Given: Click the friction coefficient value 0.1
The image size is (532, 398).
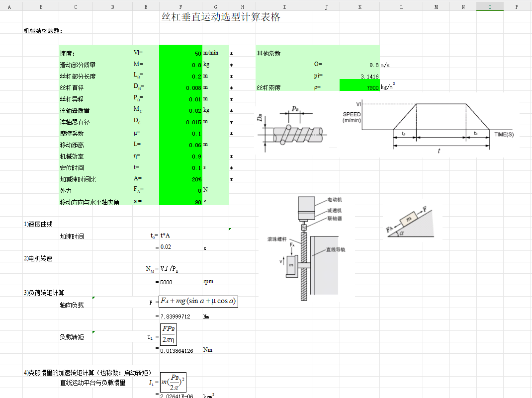Looking at the screenshot, I should [180, 131].
